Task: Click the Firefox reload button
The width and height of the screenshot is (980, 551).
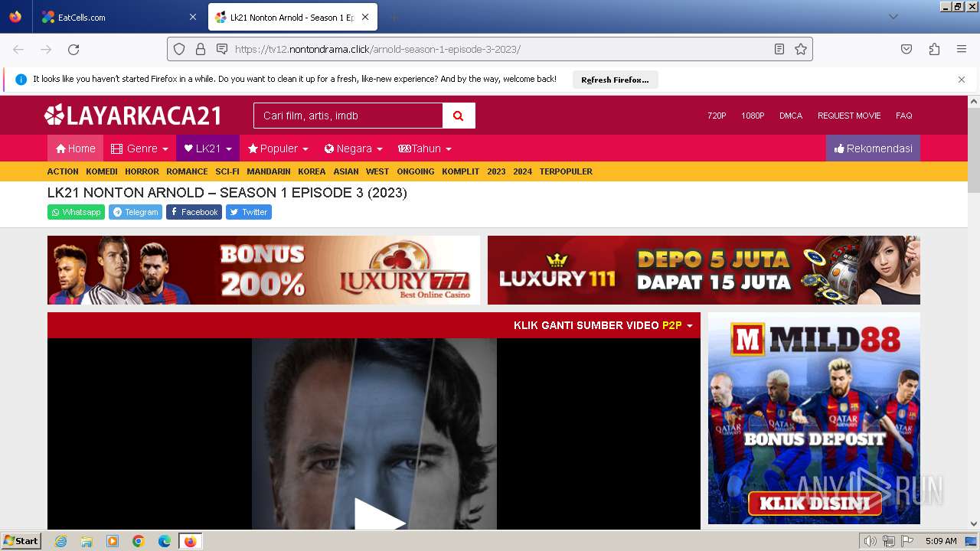Action: (x=73, y=49)
